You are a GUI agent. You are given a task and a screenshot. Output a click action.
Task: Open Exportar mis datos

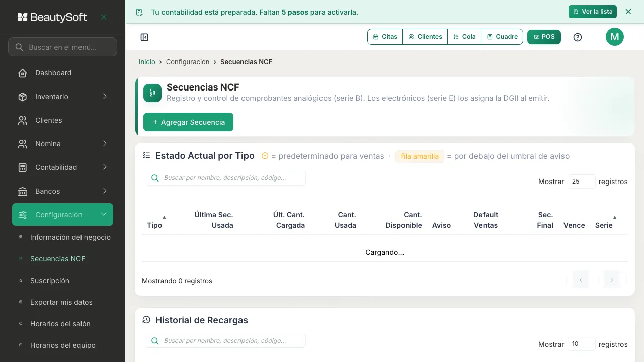[x=61, y=302]
